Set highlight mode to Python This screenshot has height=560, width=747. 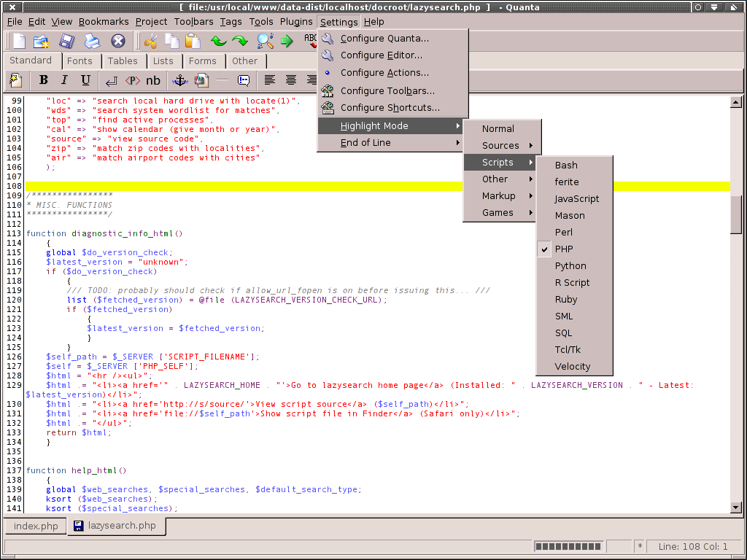pyautogui.click(x=570, y=266)
